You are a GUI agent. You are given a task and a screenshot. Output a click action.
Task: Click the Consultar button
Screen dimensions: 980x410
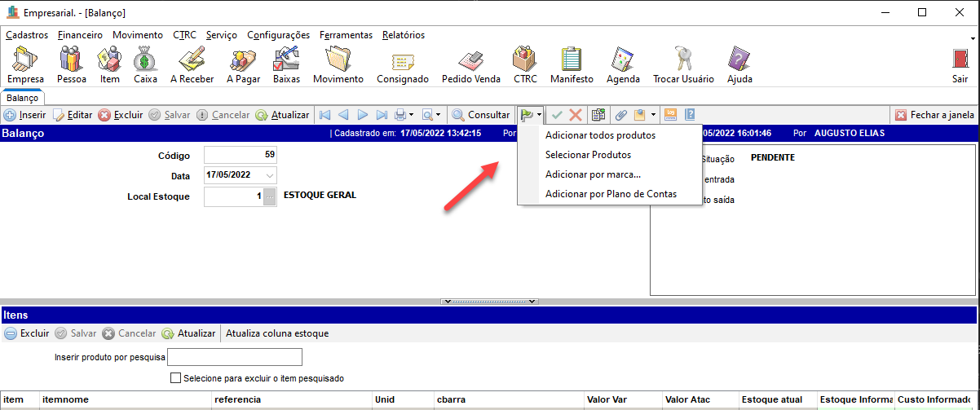pos(481,115)
